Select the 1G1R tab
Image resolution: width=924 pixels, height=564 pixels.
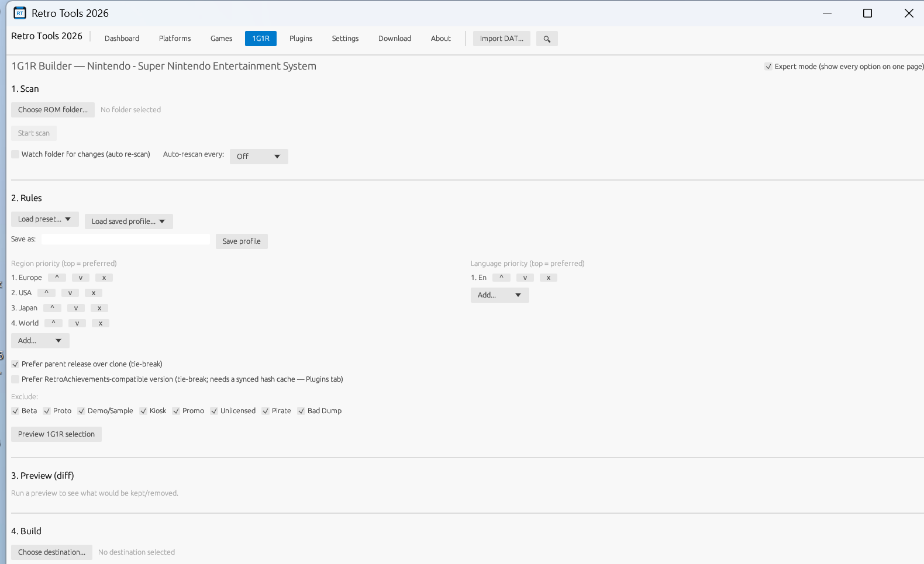tap(261, 39)
